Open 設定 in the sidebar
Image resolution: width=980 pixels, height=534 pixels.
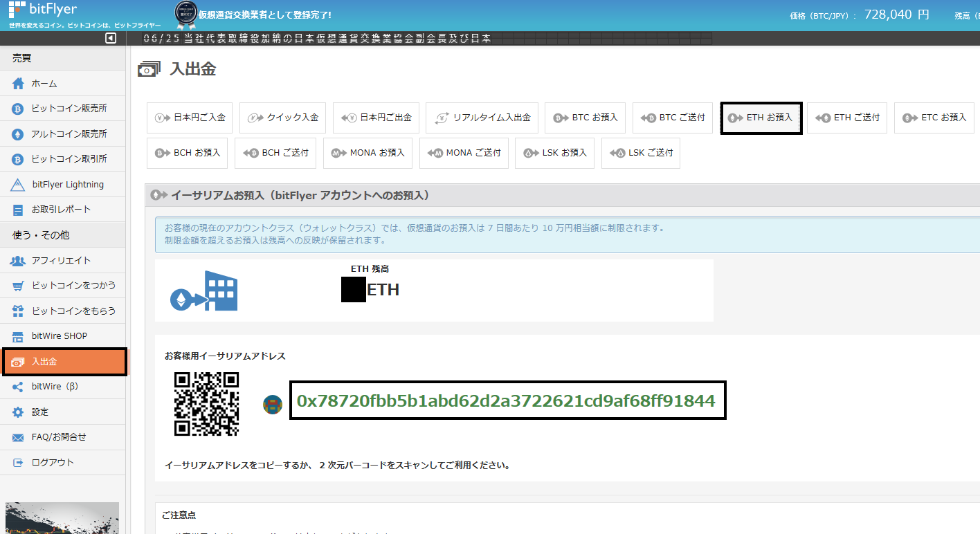[x=63, y=412]
